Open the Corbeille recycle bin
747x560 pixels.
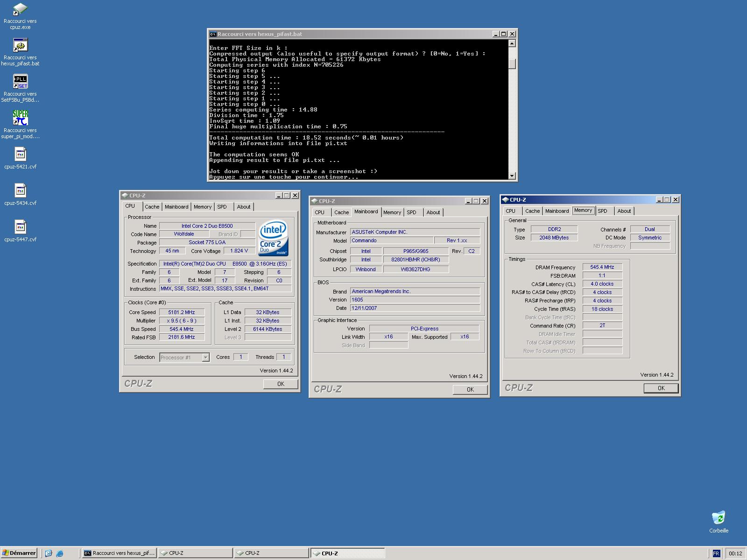719,522
